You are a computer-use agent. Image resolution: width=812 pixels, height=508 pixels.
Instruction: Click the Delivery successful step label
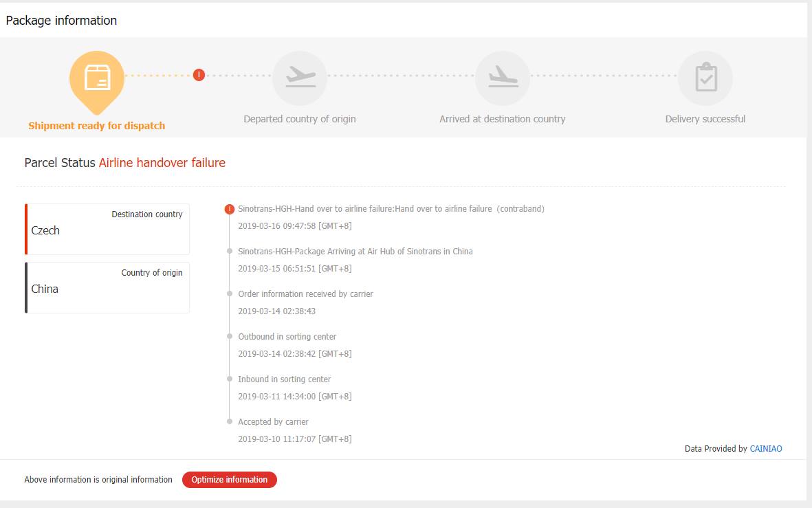(705, 119)
